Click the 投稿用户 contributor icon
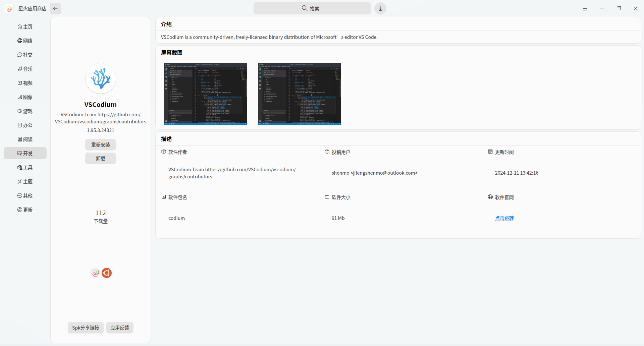 [x=327, y=152]
